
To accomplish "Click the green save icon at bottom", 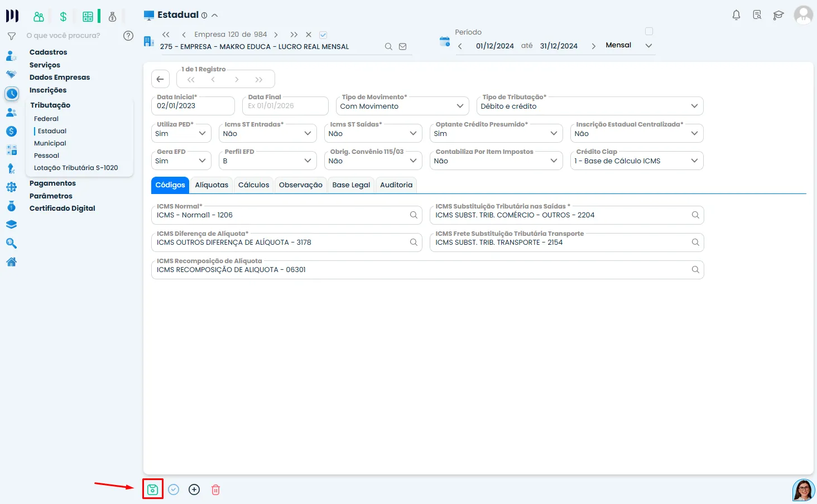I will click(x=152, y=490).
